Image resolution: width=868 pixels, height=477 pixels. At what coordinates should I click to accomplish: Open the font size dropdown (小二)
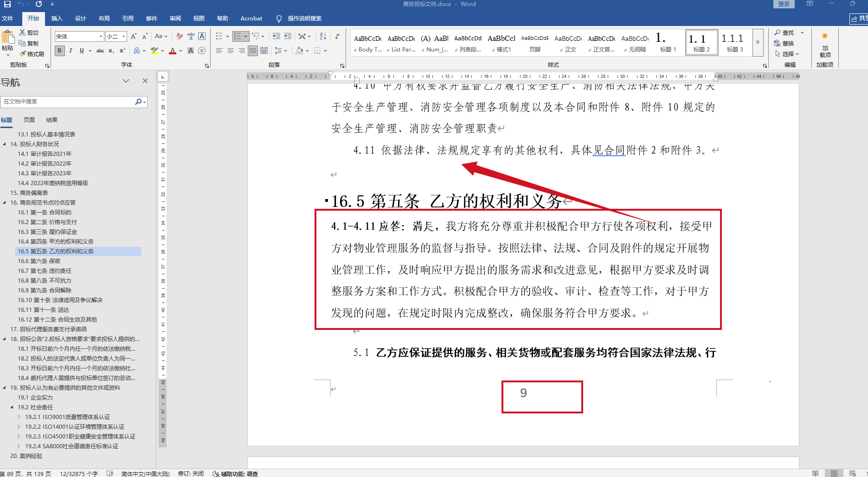pyautogui.click(x=124, y=36)
